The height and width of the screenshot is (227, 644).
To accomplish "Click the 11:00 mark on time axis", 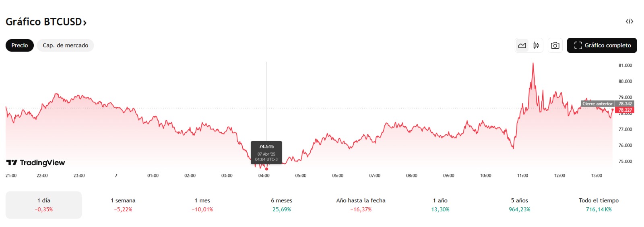I will point(522,176).
